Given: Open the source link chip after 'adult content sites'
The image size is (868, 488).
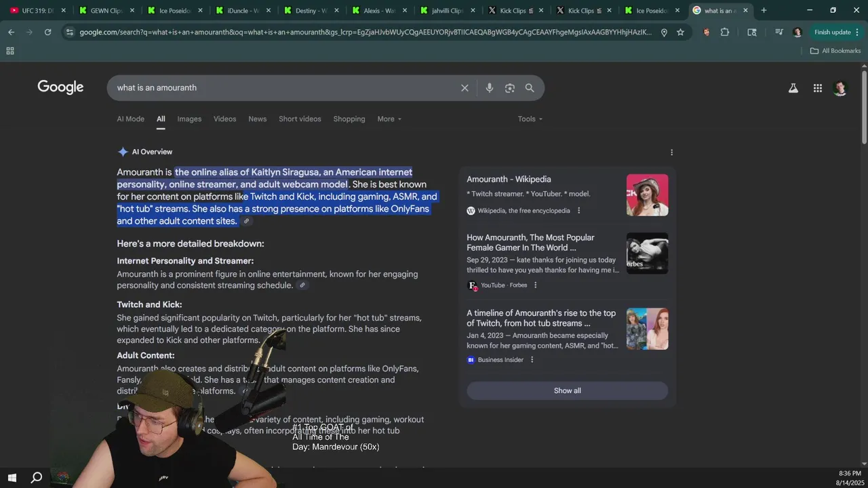Looking at the screenshot, I should click(246, 221).
